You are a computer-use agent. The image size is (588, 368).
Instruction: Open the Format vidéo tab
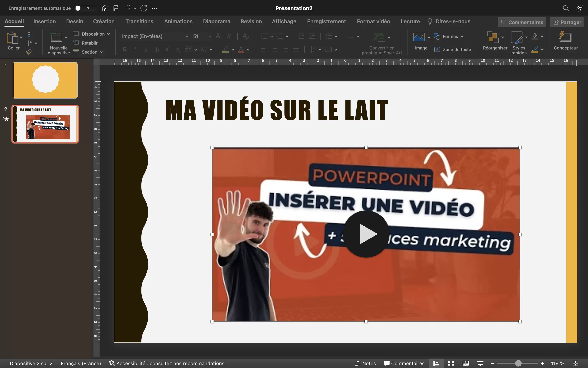click(x=373, y=21)
